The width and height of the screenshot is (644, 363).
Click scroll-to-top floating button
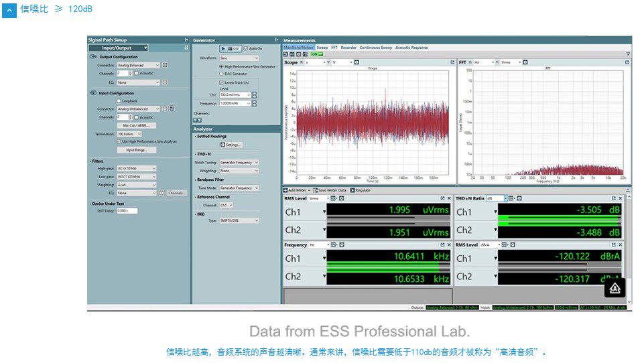point(615,288)
